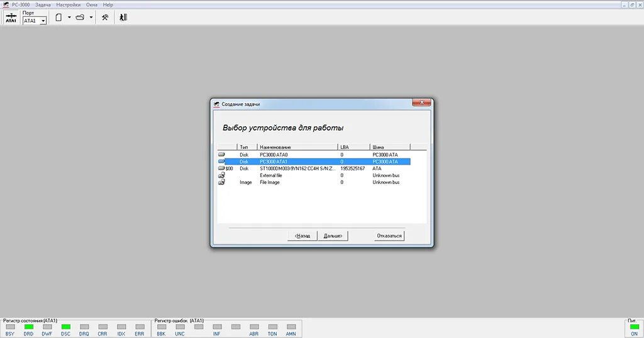Screen dimensions: 644x338
Task: Close the Создание задачи dialog
Action: [x=421, y=102]
